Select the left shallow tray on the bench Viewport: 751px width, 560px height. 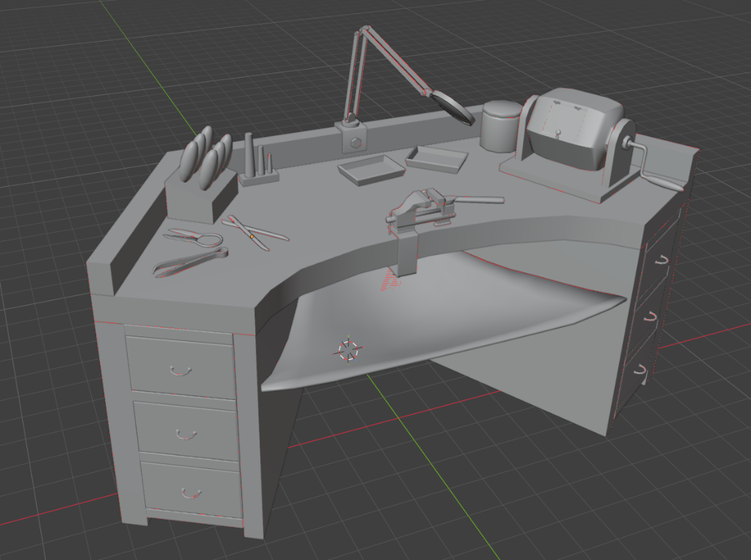pos(372,169)
